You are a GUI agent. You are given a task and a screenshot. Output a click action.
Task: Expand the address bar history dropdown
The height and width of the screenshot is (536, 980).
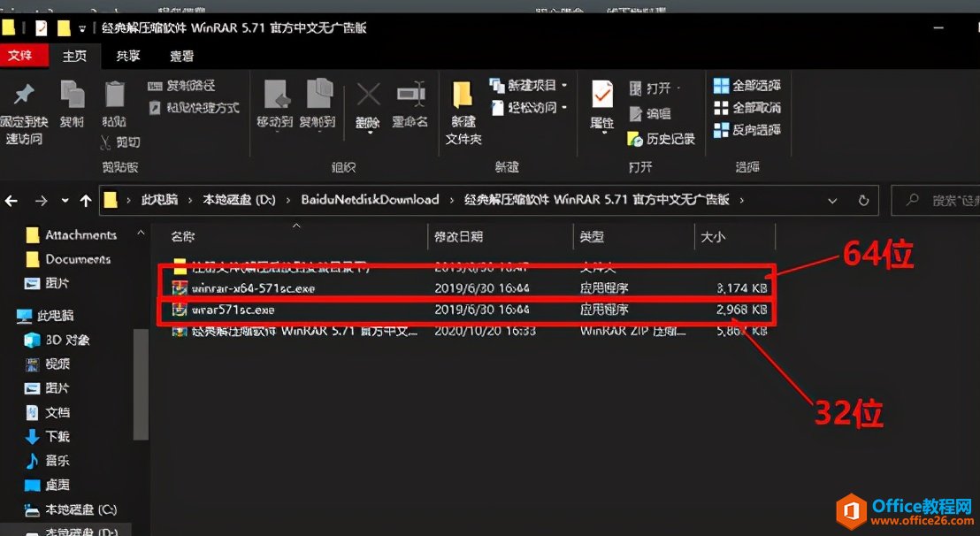click(x=832, y=201)
